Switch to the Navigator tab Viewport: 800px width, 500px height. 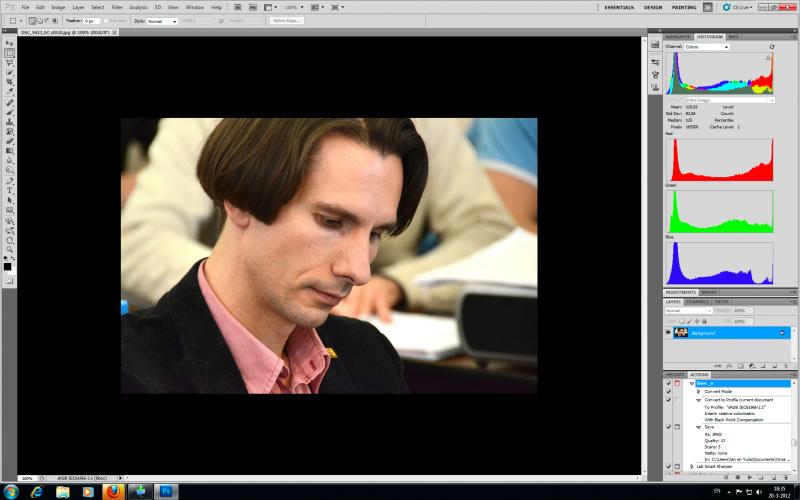(x=678, y=37)
